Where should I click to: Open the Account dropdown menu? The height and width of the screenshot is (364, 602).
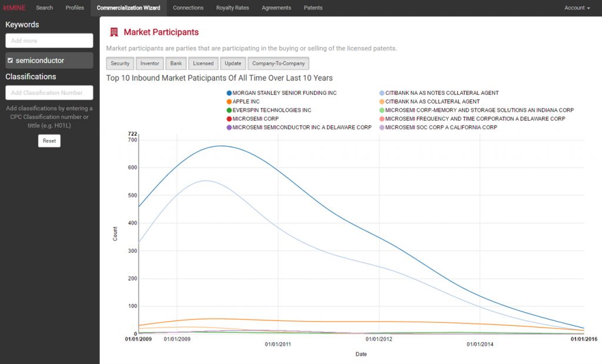(x=577, y=8)
